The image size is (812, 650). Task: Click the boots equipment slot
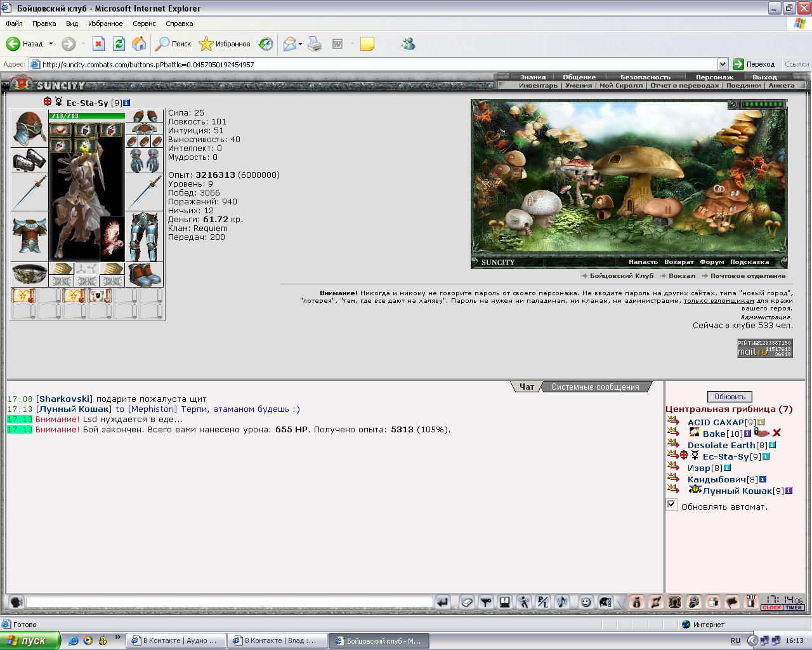coord(145,274)
